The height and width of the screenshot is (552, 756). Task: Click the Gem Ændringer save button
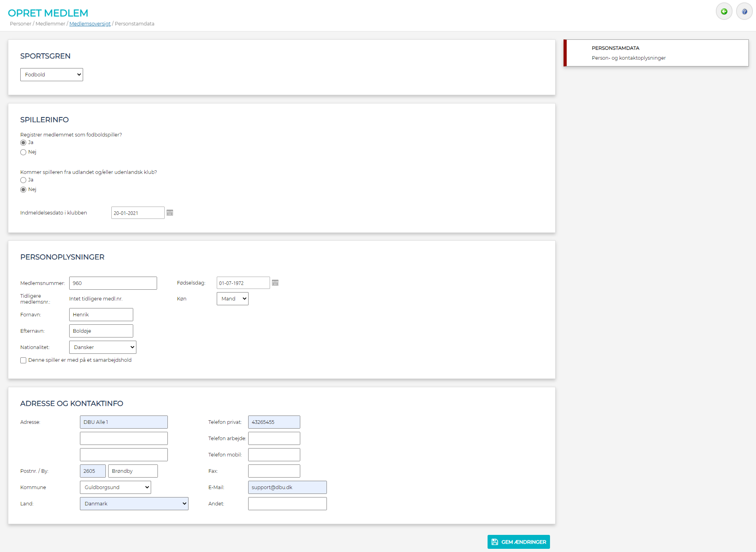click(x=519, y=542)
